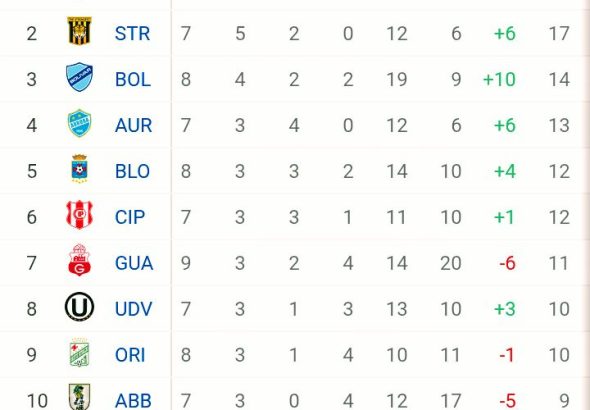This screenshot has height=410, width=590.
Task: Open the ORI team link
Action: [x=130, y=355]
